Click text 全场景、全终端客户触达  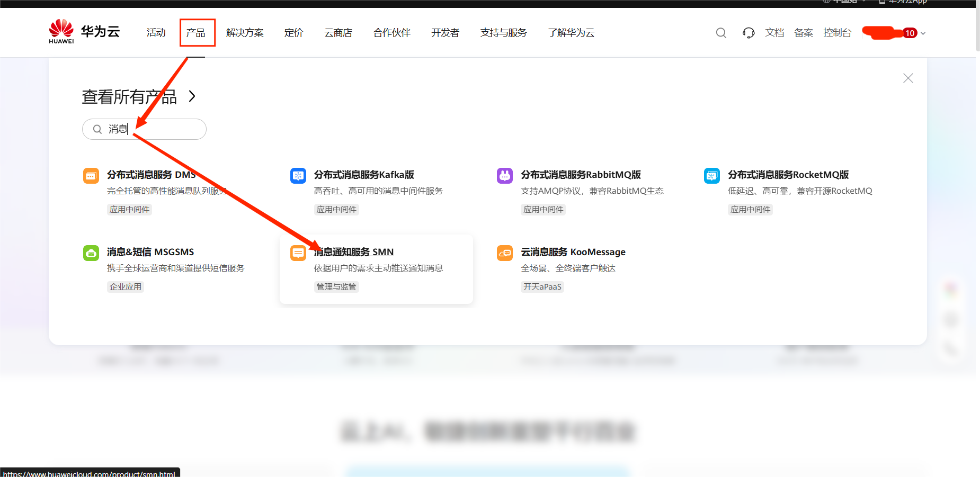[568, 268]
